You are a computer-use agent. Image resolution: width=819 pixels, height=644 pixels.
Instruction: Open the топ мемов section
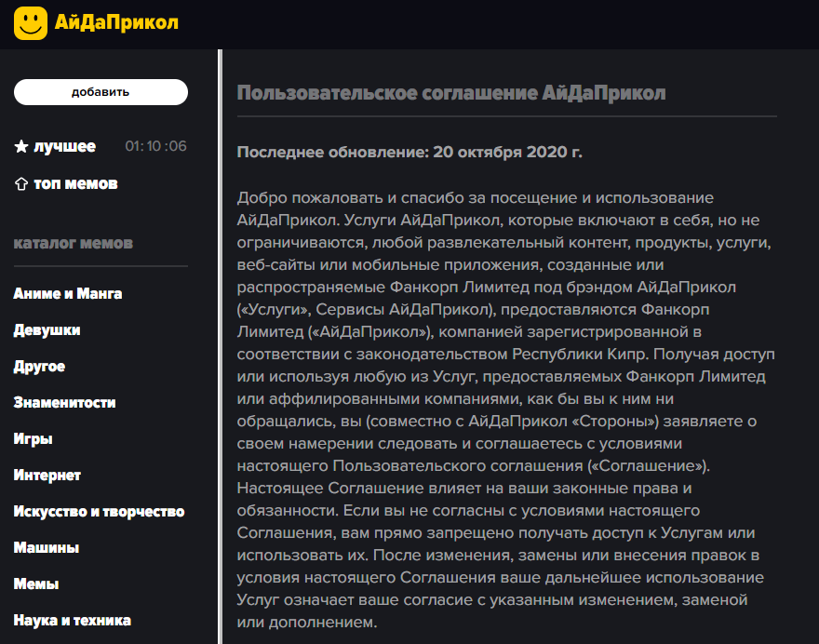(75, 184)
